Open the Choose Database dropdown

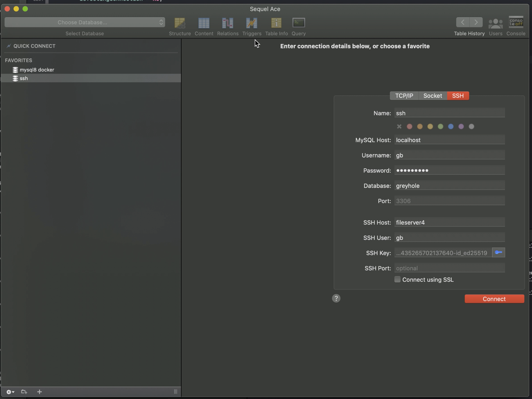click(85, 22)
